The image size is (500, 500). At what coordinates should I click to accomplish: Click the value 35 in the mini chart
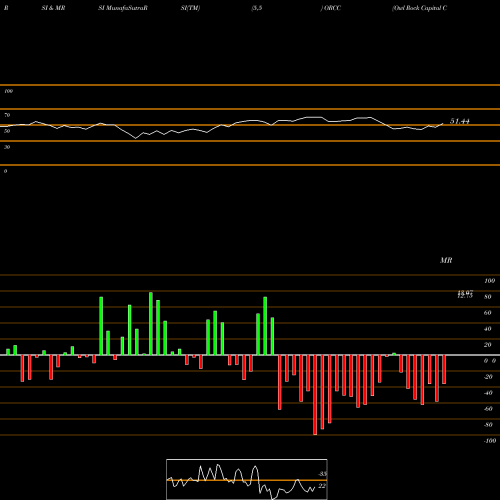(322, 474)
